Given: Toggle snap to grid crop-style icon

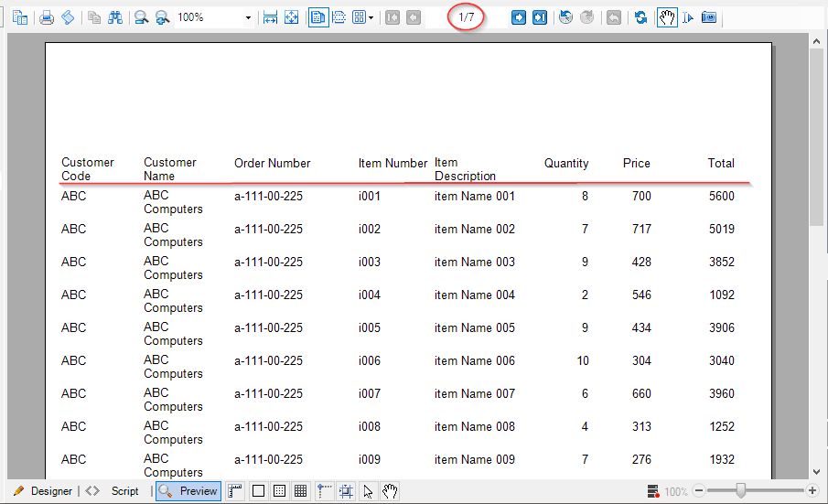Looking at the screenshot, I should [347, 491].
